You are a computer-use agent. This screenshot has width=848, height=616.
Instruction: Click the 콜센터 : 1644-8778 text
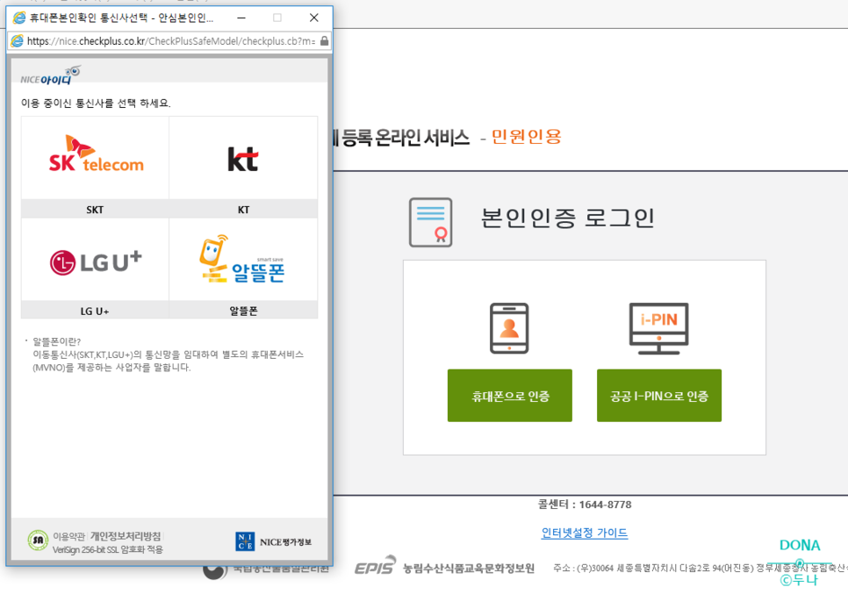[x=584, y=505]
